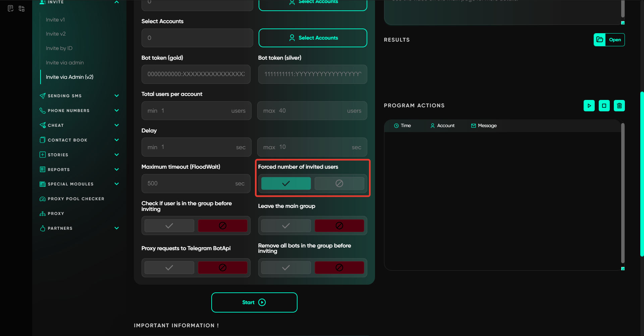Click the notes icon in top-left corner
This screenshot has width=644, height=336.
point(10,8)
